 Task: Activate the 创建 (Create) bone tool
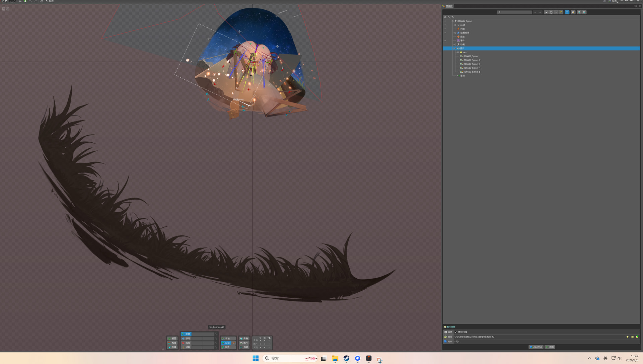pyautogui.click(x=172, y=347)
